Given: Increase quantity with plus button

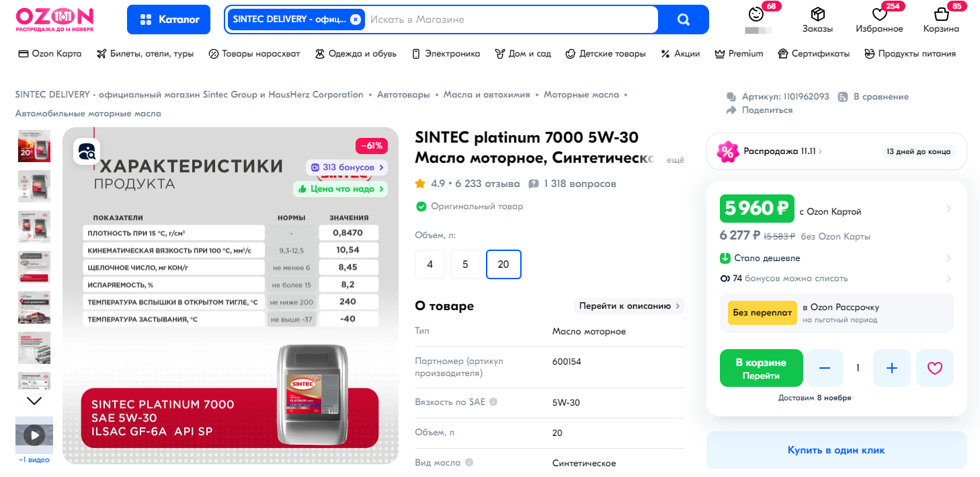Looking at the screenshot, I should click(x=892, y=368).
